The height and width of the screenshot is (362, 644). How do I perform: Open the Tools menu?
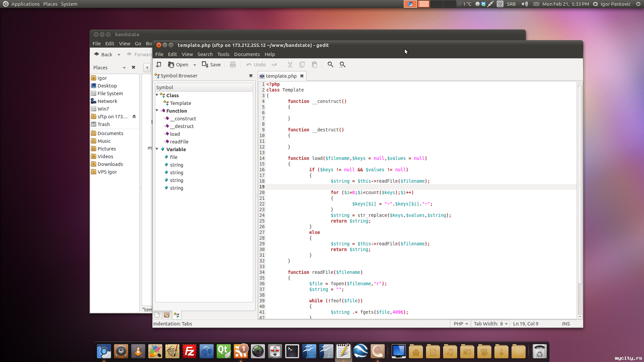pos(223,54)
